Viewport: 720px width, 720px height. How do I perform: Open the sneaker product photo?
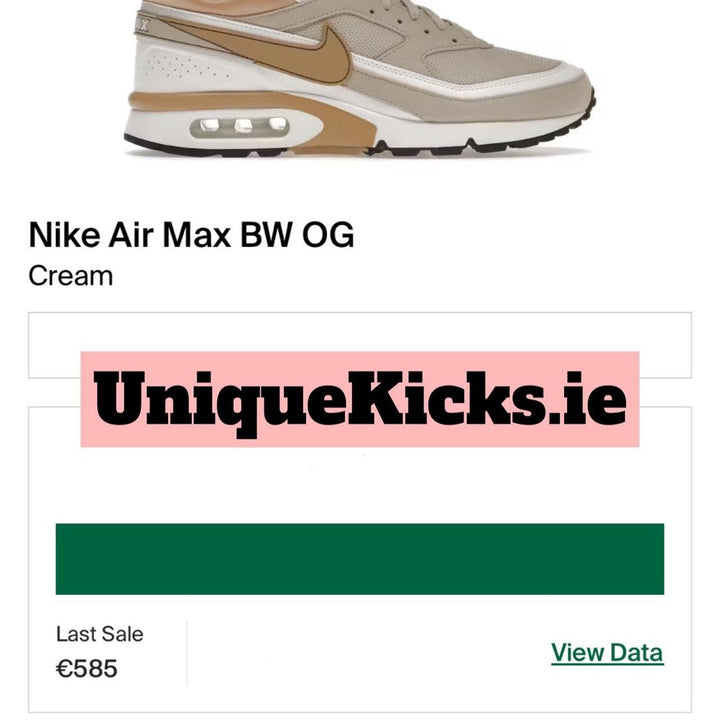(x=360, y=78)
